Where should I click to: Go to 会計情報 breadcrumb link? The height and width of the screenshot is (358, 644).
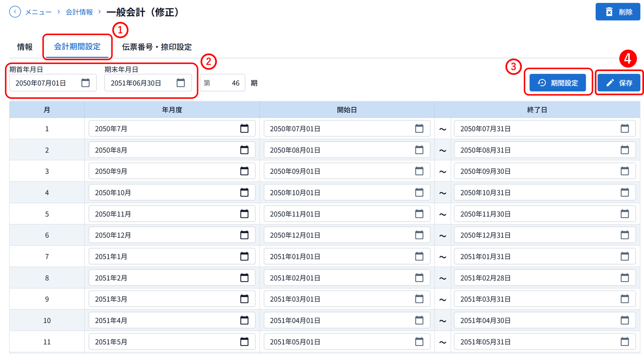[x=79, y=12]
